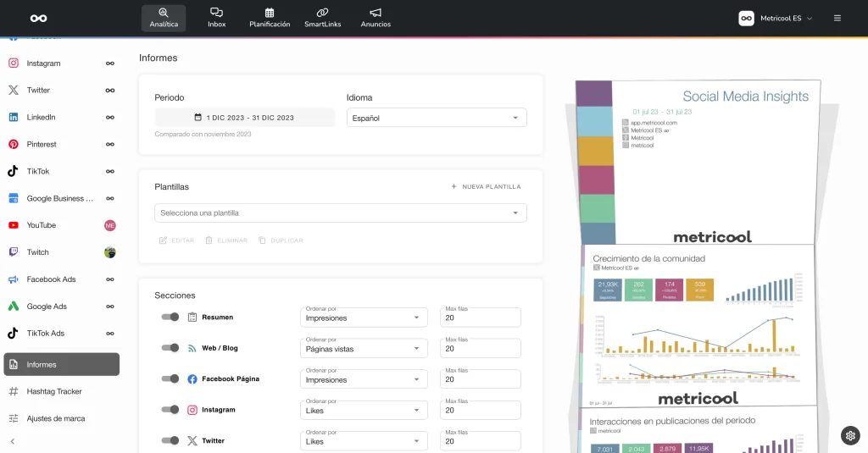Viewport: 868px width, 453px height.
Task: Click the Web / Blog RSS icon
Action: point(192,348)
